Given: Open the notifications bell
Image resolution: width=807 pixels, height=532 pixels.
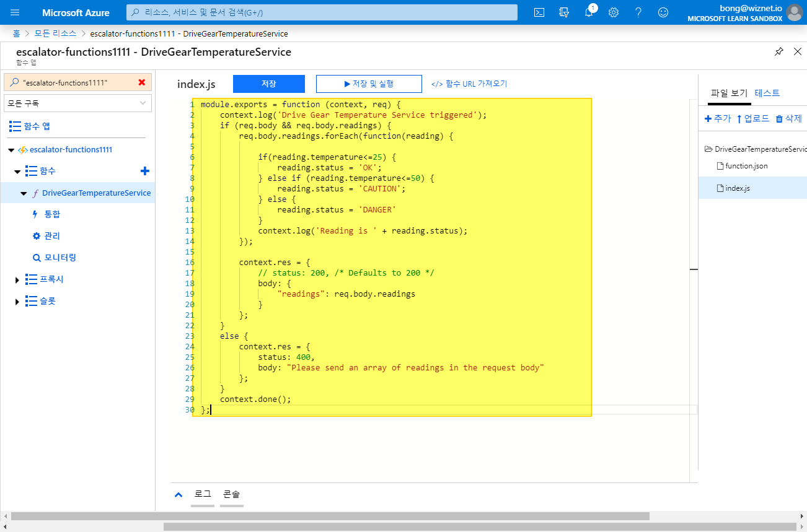Looking at the screenshot, I should [589, 12].
